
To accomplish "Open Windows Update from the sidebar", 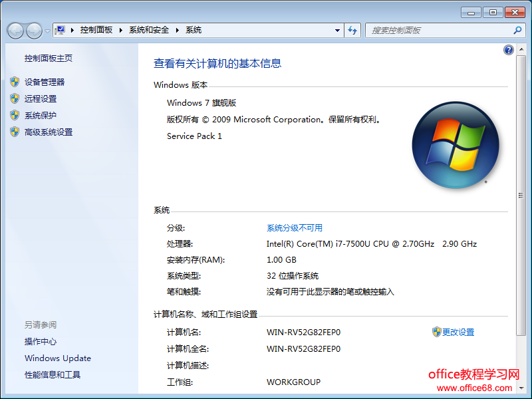I will tap(57, 358).
